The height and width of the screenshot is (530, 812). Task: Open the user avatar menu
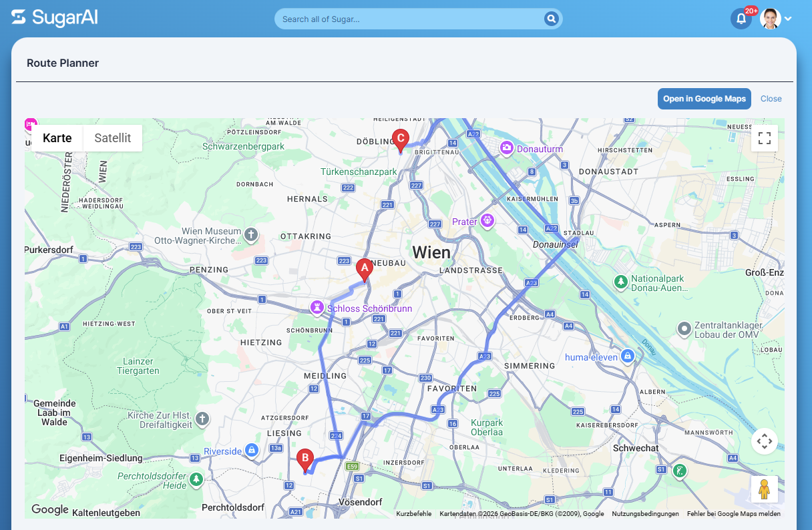pyautogui.click(x=771, y=19)
